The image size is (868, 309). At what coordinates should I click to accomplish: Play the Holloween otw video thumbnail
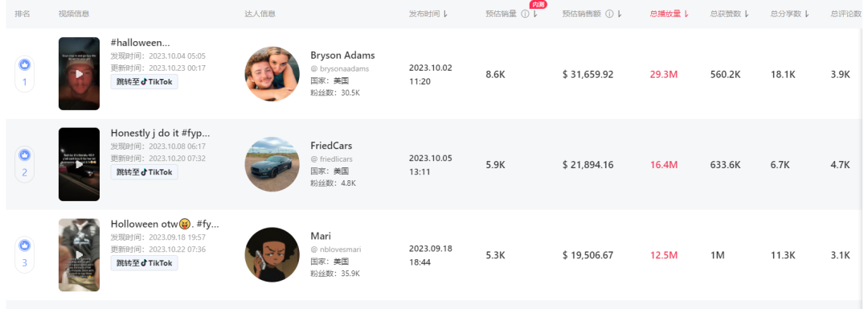79,255
